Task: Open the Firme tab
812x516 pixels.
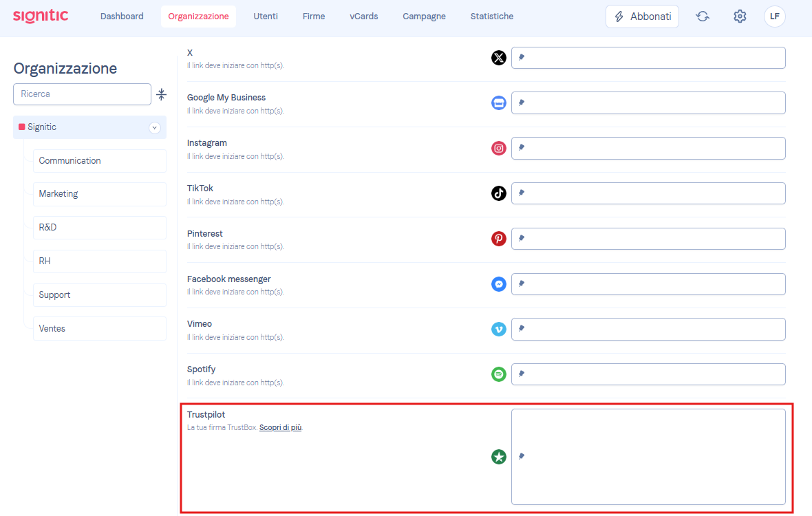Action: point(314,17)
